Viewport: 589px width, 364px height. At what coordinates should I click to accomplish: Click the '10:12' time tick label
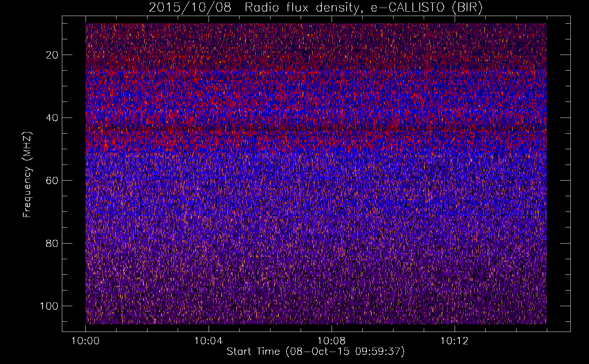[x=455, y=341]
